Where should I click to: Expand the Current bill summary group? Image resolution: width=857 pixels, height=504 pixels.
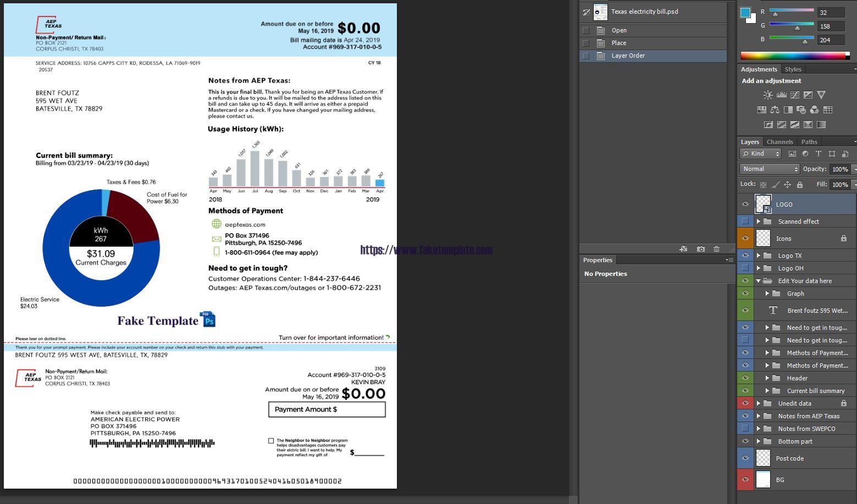(x=768, y=391)
